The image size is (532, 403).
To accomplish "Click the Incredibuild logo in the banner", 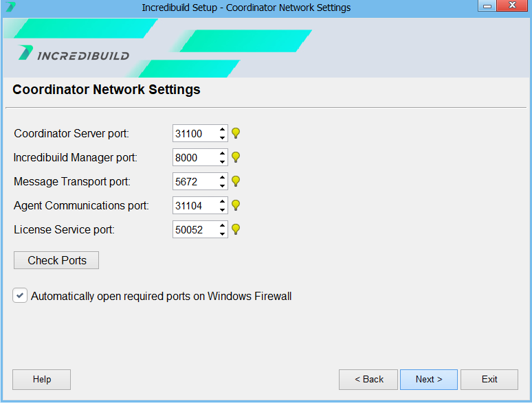I will pos(74,54).
